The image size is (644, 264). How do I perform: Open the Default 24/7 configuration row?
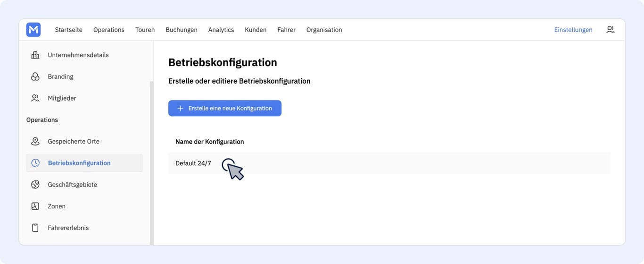pos(389,163)
